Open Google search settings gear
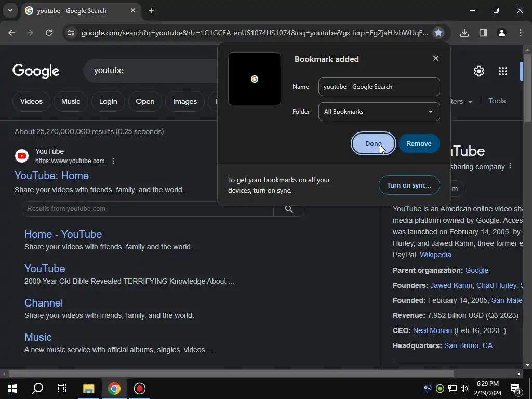The width and height of the screenshot is (532, 399). pos(478,71)
